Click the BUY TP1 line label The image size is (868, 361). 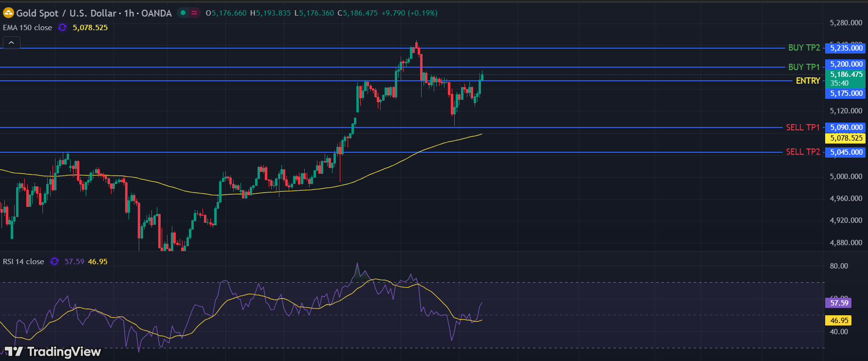tap(804, 67)
